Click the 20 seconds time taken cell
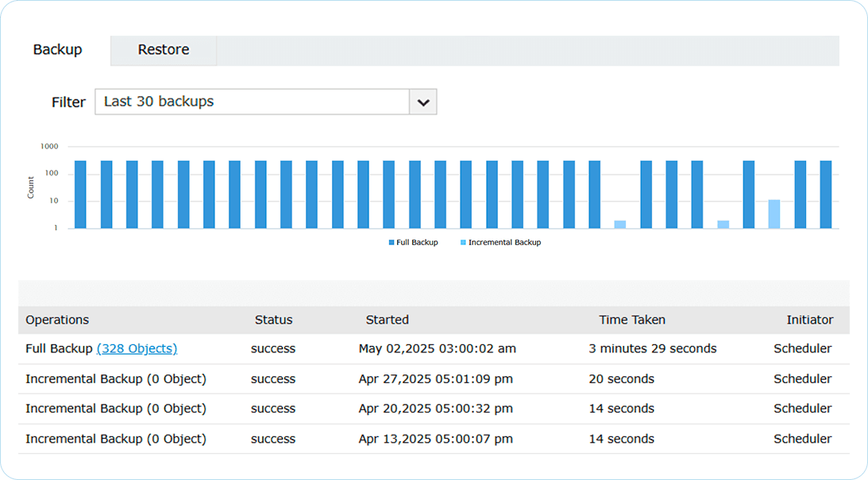The height and width of the screenshot is (480, 868). click(621, 378)
